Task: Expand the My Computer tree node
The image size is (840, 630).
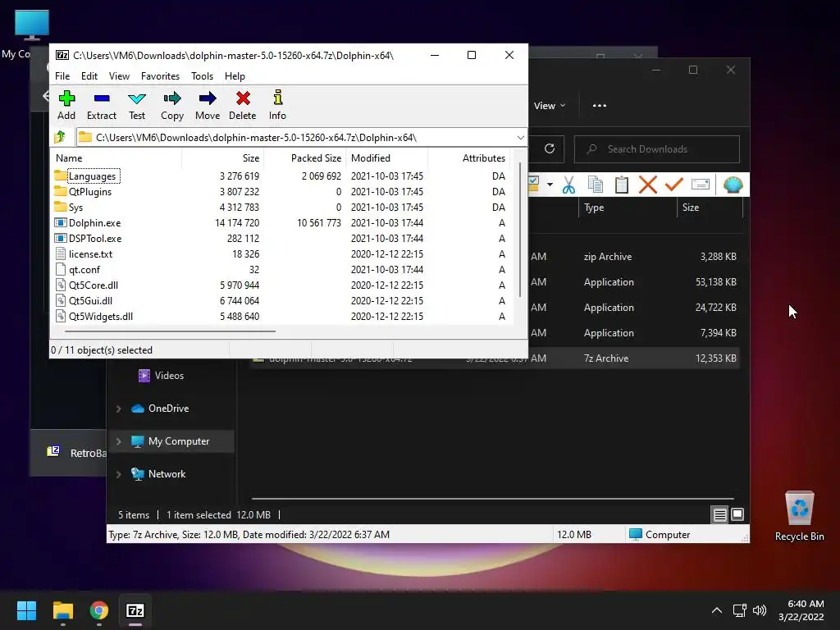Action: (x=118, y=441)
